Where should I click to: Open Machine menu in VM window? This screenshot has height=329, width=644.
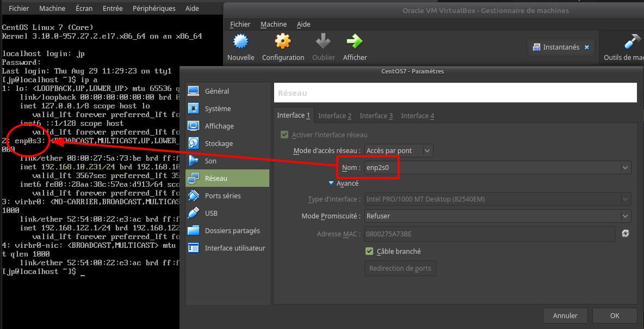tap(52, 8)
